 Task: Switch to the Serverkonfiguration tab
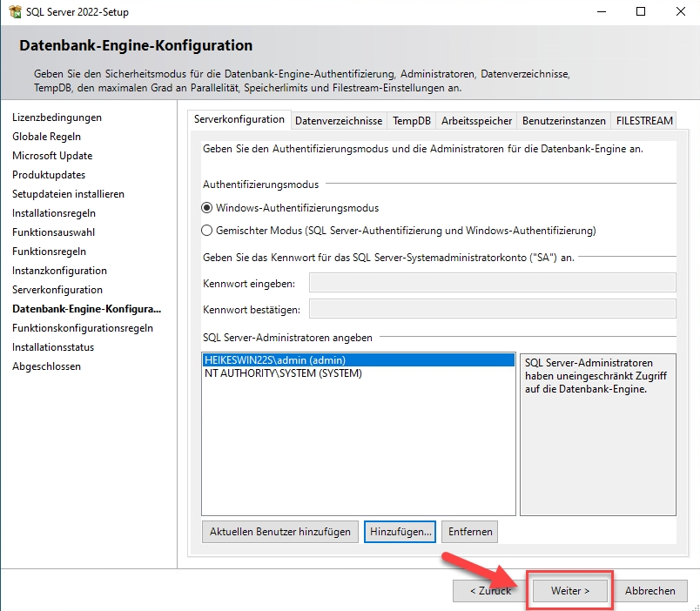239,119
